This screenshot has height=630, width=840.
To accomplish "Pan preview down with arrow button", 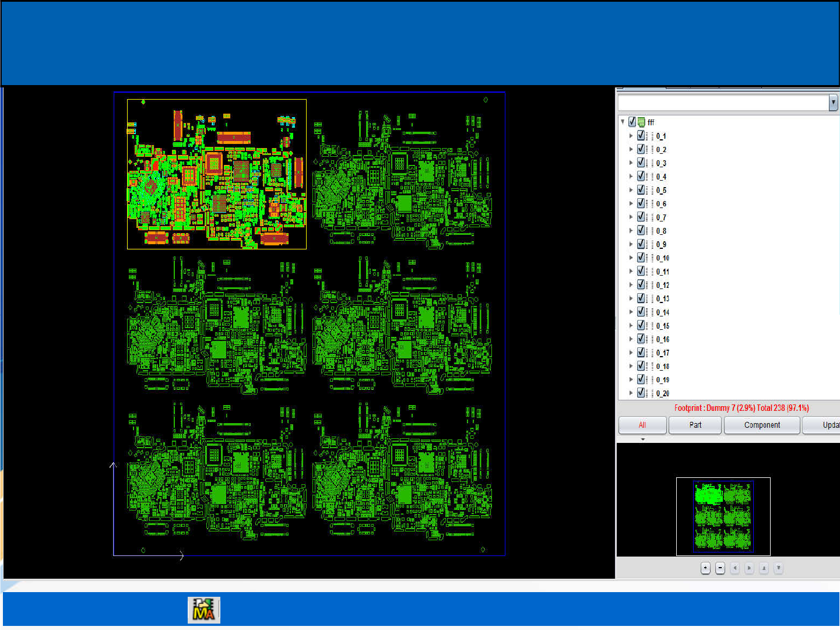I will 778,568.
